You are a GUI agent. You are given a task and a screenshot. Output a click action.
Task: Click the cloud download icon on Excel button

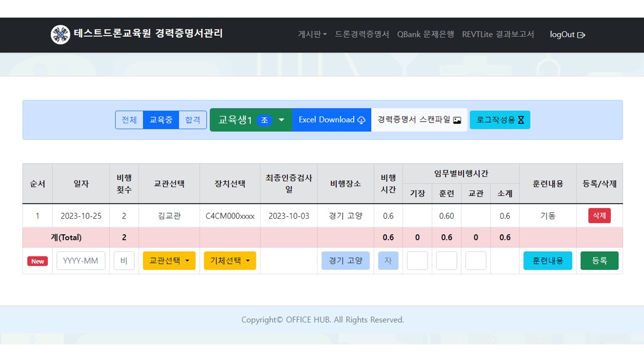[x=361, y=120]
